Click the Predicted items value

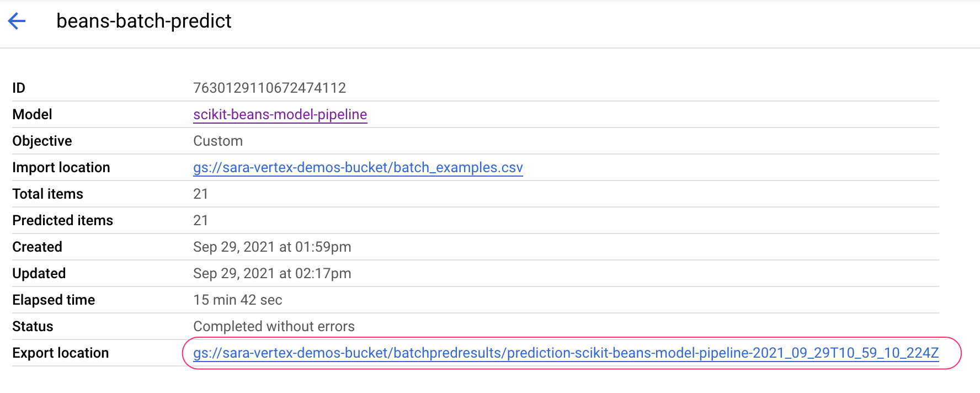[200, 220]
